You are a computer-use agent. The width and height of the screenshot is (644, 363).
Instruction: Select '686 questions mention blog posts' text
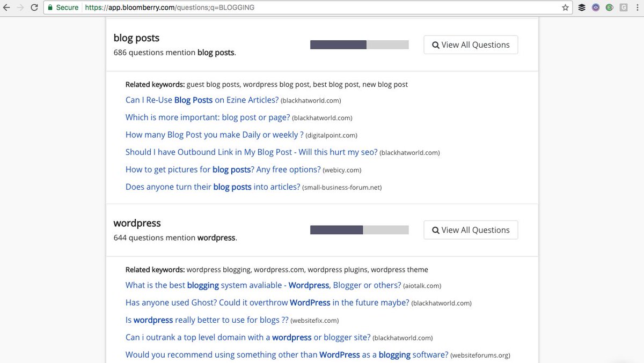175,53
